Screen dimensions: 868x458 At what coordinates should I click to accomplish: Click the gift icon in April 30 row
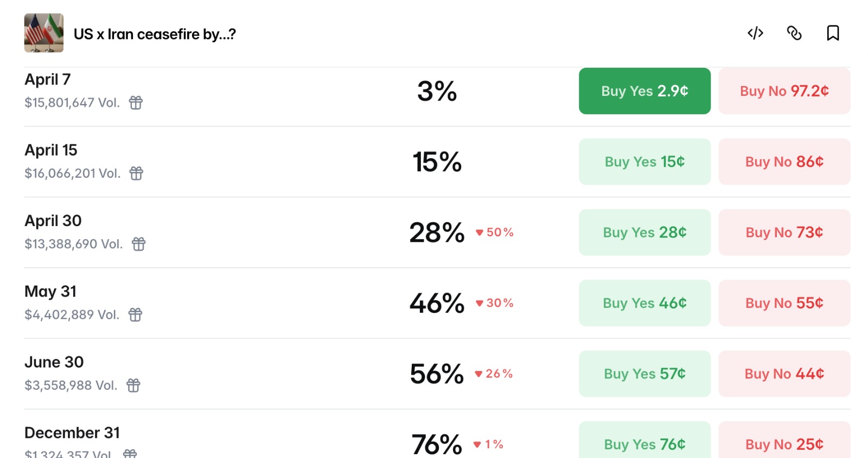click(x=139, y=244)
